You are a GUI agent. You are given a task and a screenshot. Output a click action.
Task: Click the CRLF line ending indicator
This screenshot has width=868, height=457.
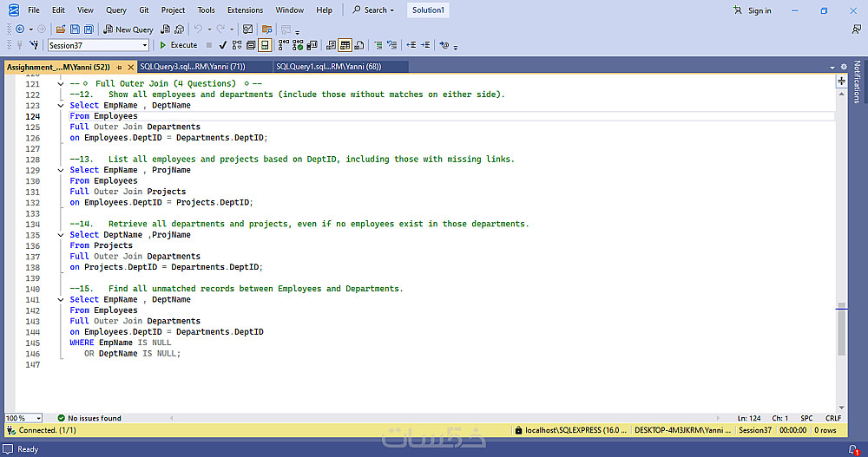pos(833,418)
